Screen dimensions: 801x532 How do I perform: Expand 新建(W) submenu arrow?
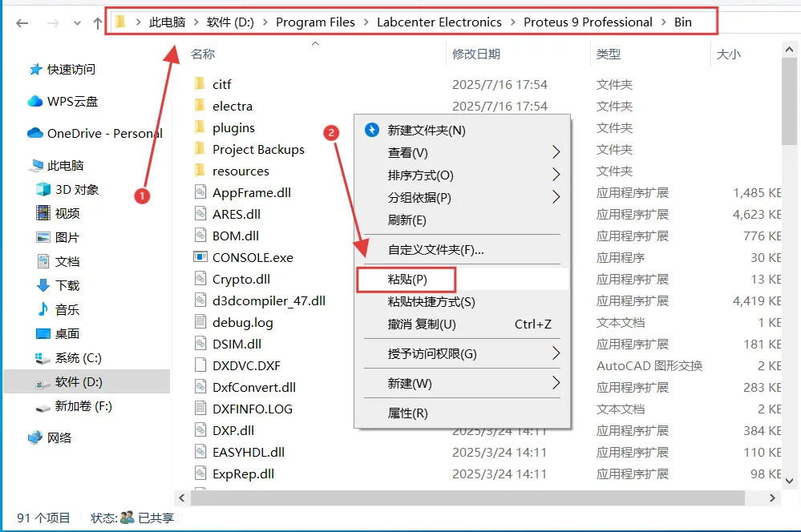[x=556, y=383]
